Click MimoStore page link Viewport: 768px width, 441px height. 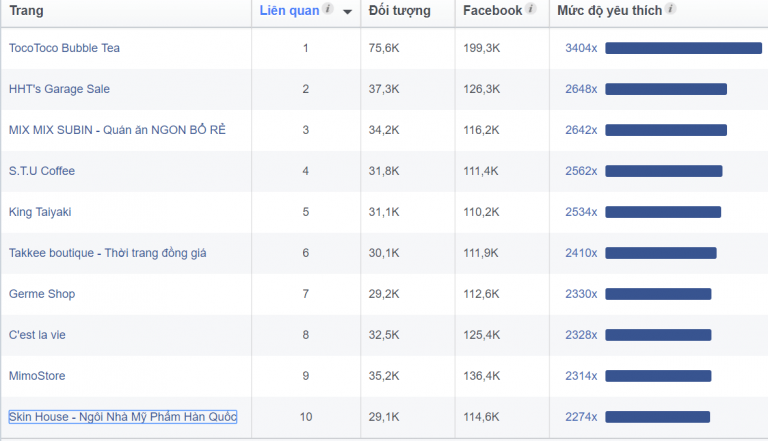37,376
